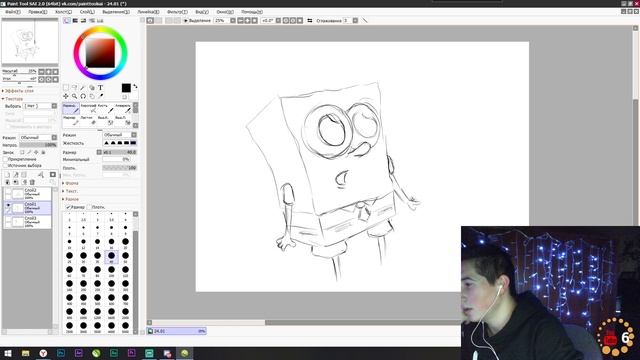Open the Правка menu
Screen dimensions: 640x360
[x=38, y=12]
